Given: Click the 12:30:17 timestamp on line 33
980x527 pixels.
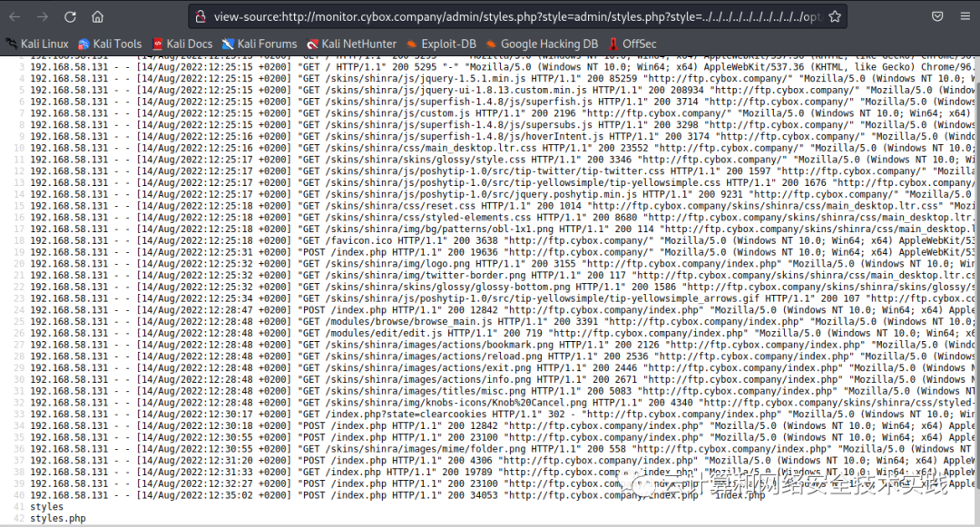Looking at the screenshot, I should click(230, 414).
